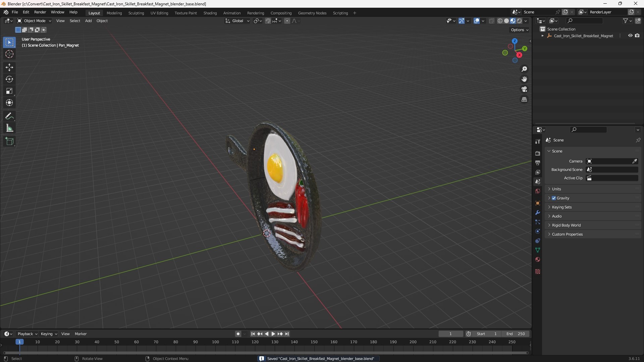644x362 pixels.
Task: Open the Physics properties tab
Action: 538,231
